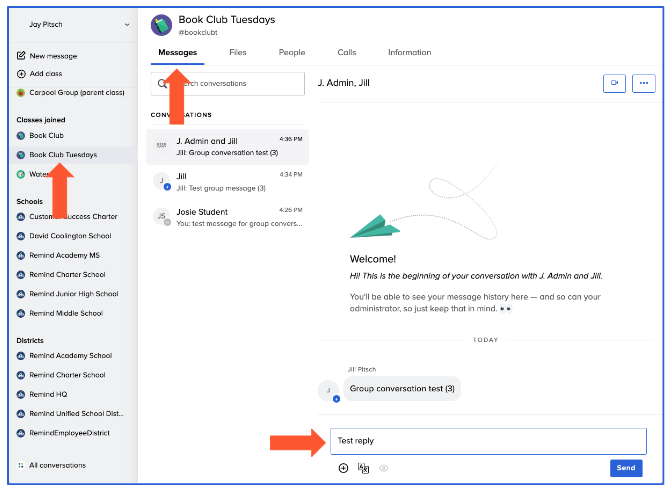The image size is (669, 491).
Task: Open the three-dots more options menu
Action: [643, 83]
